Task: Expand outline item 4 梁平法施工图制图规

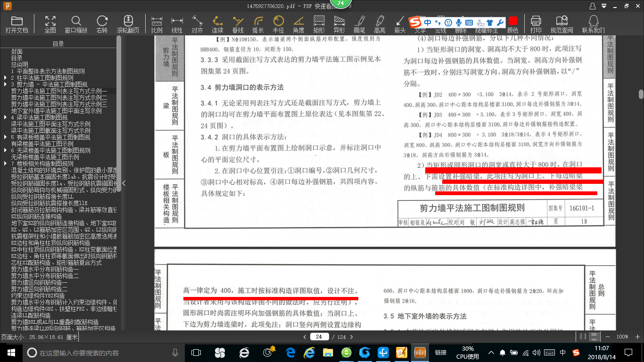Action: [x=5, y=117]
